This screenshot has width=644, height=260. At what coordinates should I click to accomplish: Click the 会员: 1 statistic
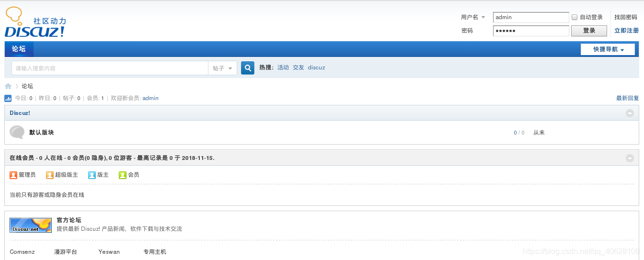click(x=95, y=98)
